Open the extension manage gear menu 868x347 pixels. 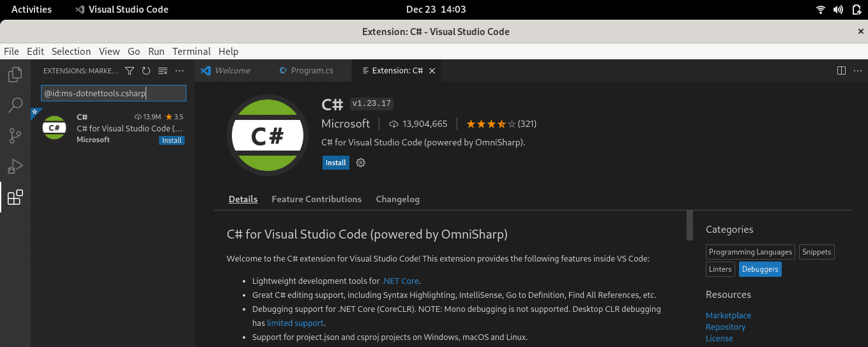point(361,163)
